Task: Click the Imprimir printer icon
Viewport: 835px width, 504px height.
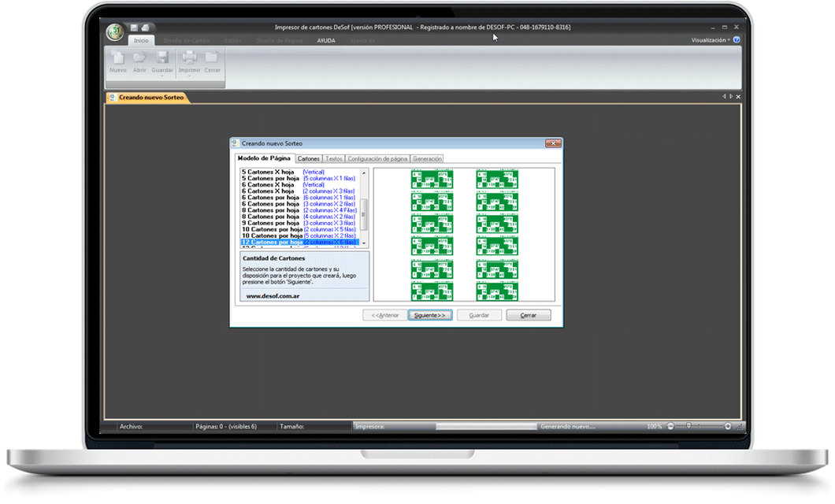Action: (x=189, y=57)
